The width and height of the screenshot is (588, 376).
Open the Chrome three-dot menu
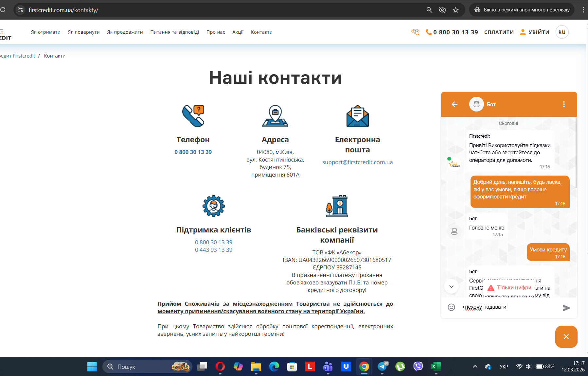[x=583, y=10]
